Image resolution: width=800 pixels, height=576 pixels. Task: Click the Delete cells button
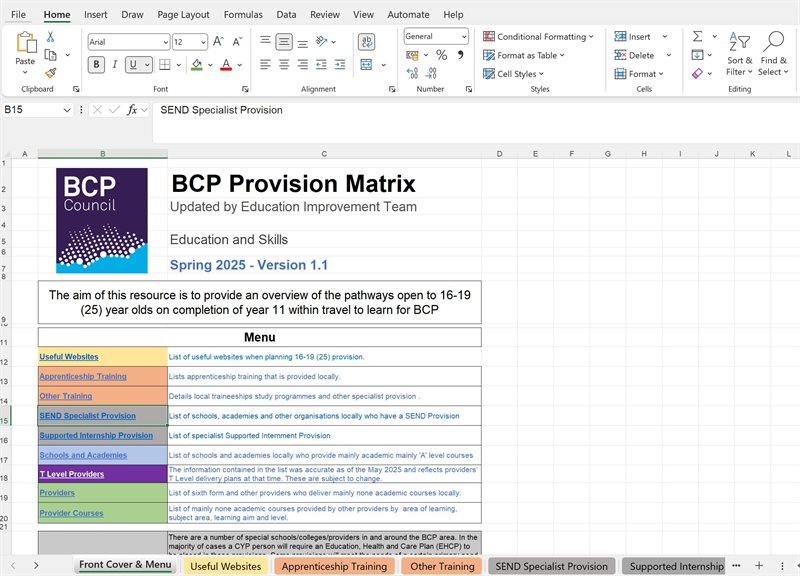click(x=635, y=55)
